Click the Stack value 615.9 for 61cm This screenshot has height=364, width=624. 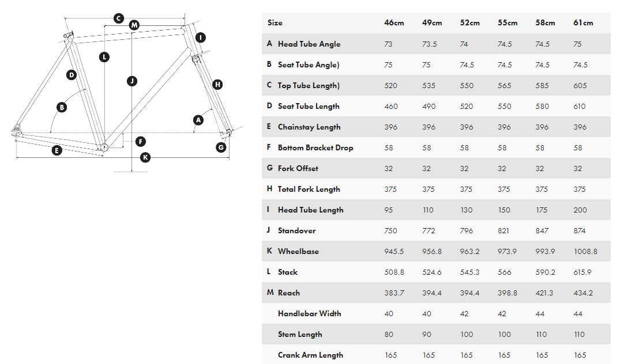pyautogui.click(x=583, y=272)
